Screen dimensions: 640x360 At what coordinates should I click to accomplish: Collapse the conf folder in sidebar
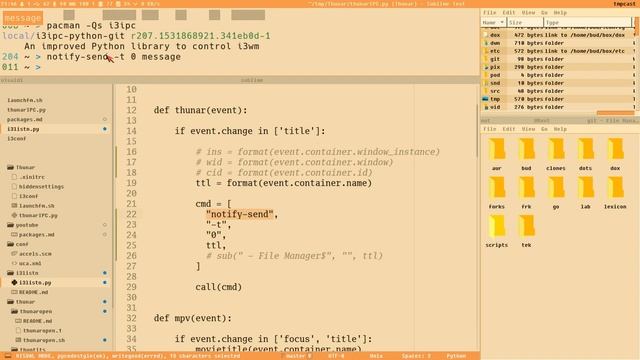tap(11, 244)
